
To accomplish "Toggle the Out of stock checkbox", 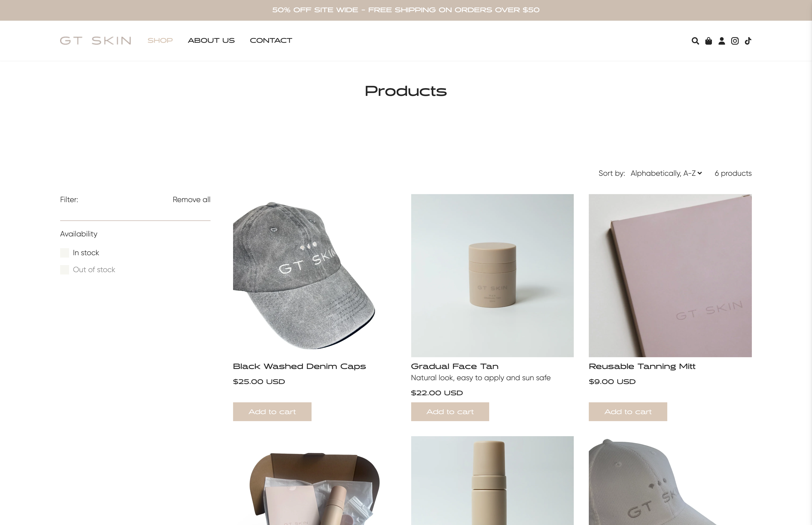I will click(x=64, y=270).
